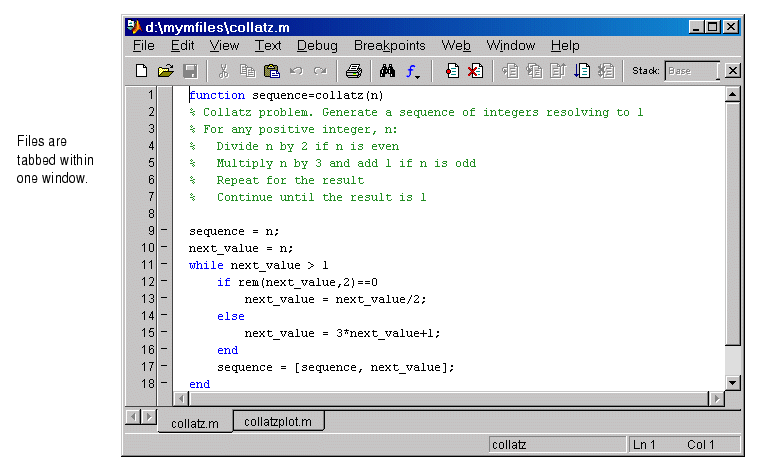Create a new M-file with the blank page icon
The image size is (766, 467).
[141, 71]
